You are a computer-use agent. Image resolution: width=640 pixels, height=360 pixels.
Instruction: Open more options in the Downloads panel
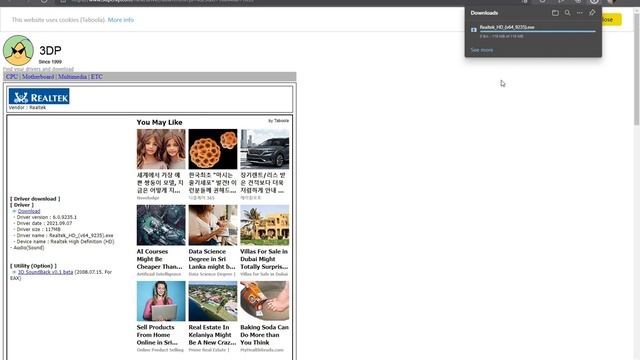(x=580, y=13)
